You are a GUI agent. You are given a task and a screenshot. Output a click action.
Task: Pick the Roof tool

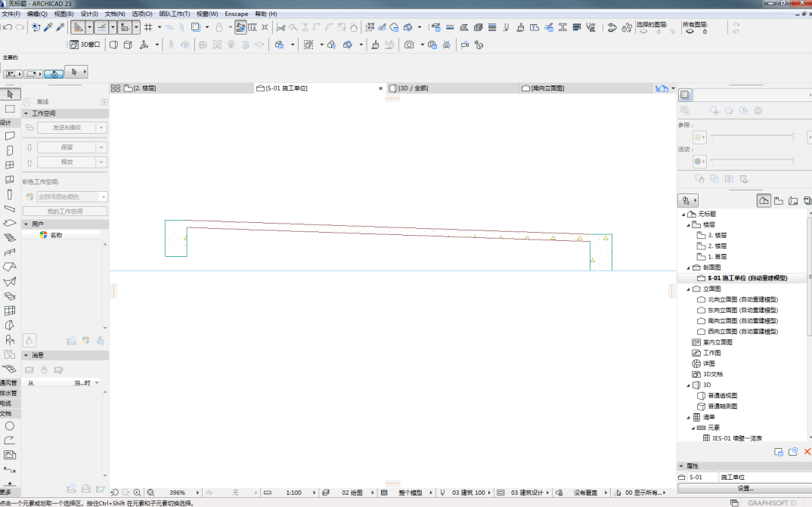click(10, 267)
